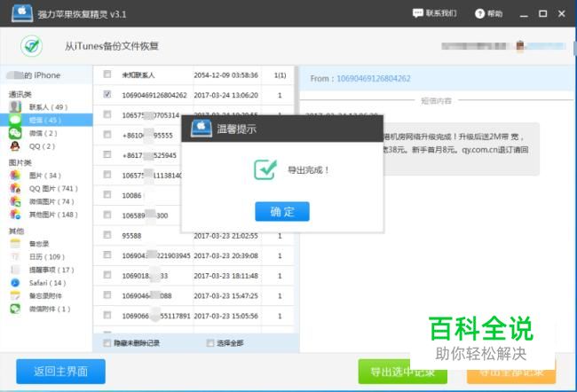Click the green message icon for 短信
This screenshot has width=577, height=392.
(x=15, y=120)
